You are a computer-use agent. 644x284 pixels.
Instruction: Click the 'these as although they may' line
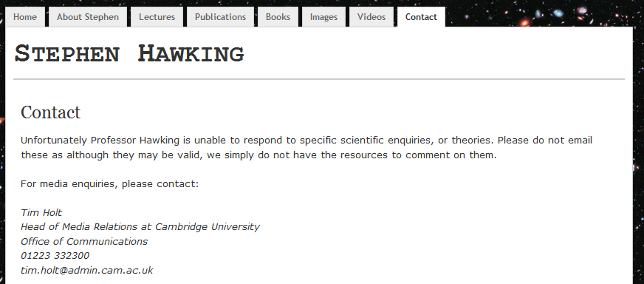coord(258,155)
